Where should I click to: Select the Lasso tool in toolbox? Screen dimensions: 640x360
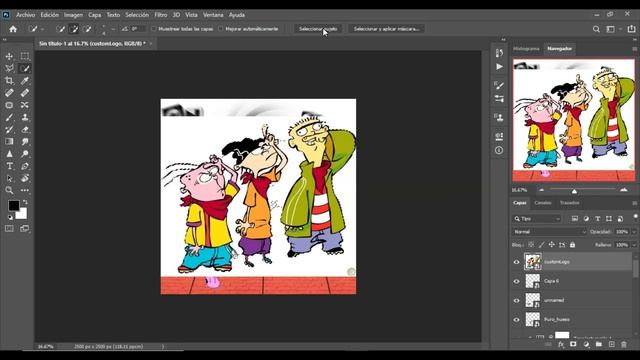click(x=9, y=68)
